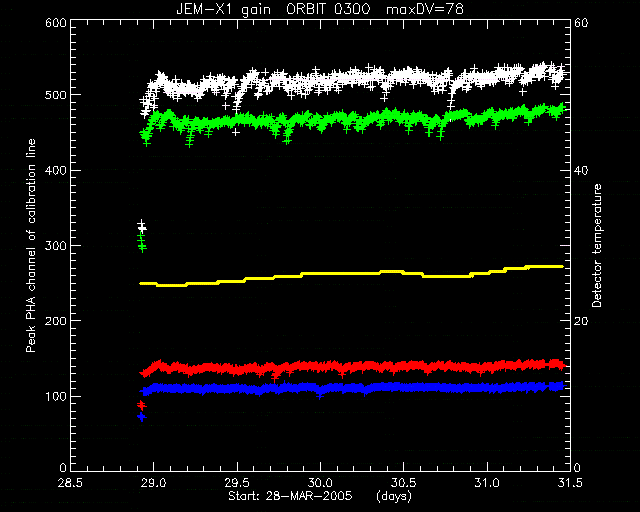
Task: Click the 31.5 tick label on x-axis
Action: (569, 483)
